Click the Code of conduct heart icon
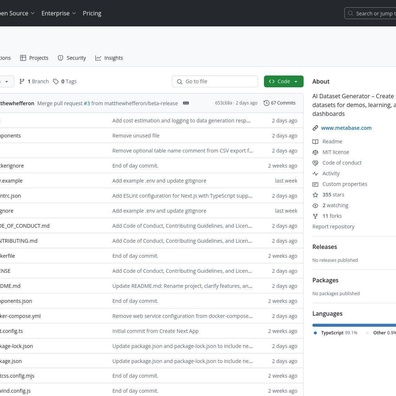Image resolution: width=396 pixels, height=396 pixels. click(315, 163)
